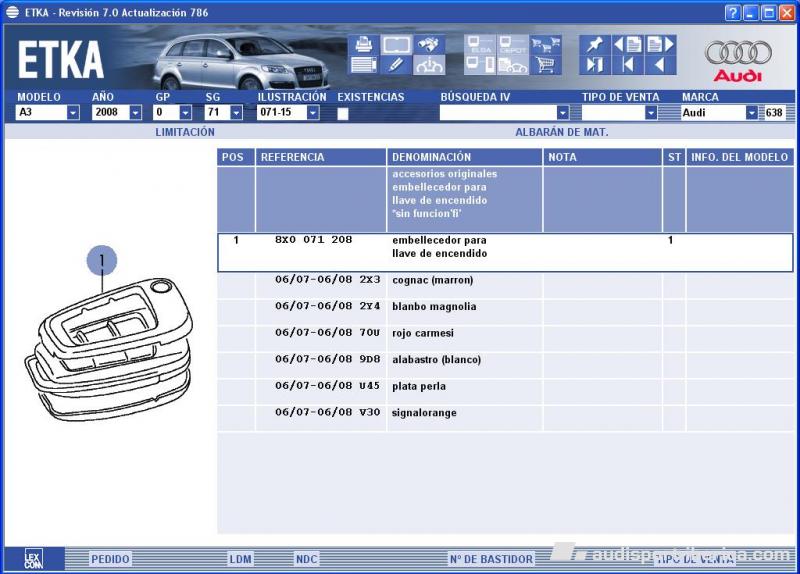Click the 638 field next to MARCA
The image size is (800, 574).
(x=774, y=113)
